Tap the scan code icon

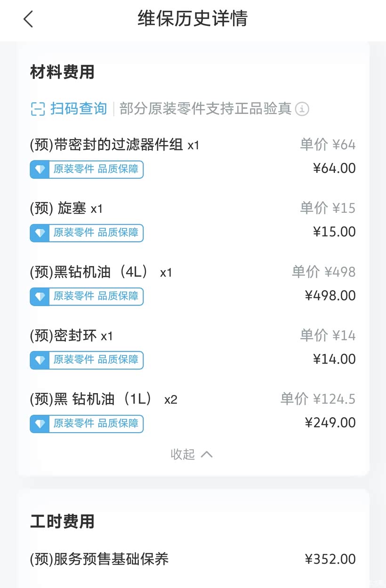[38, 109]
